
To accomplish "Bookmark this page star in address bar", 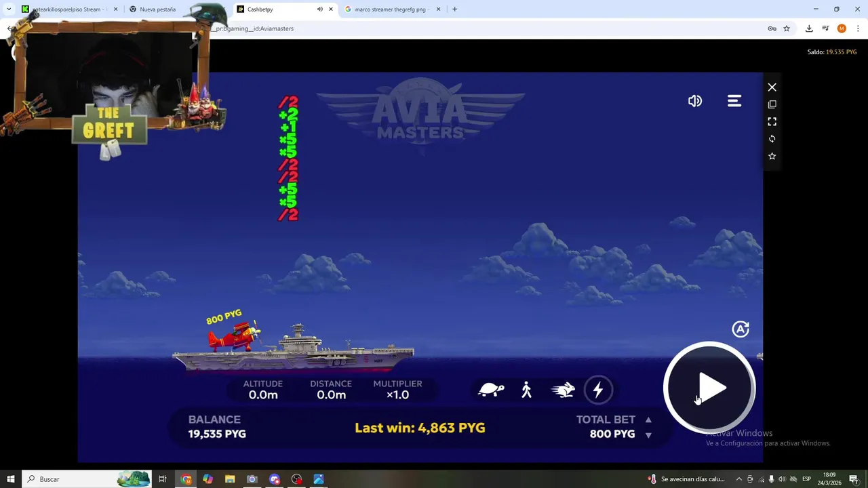I will [787, 28].
